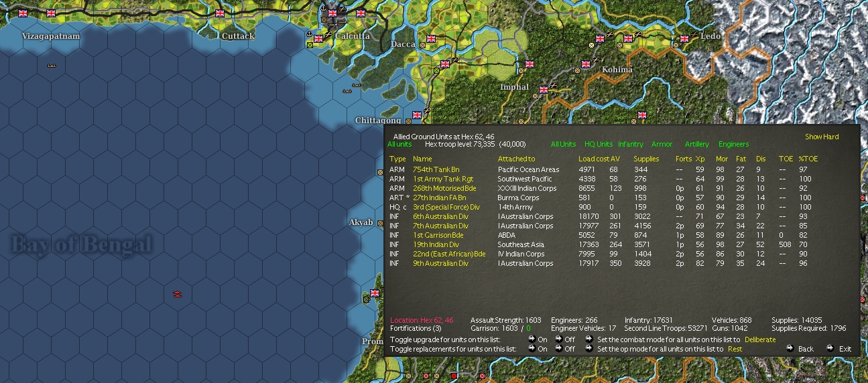Select the British flag base near Dacca

[x=431, y=38]
